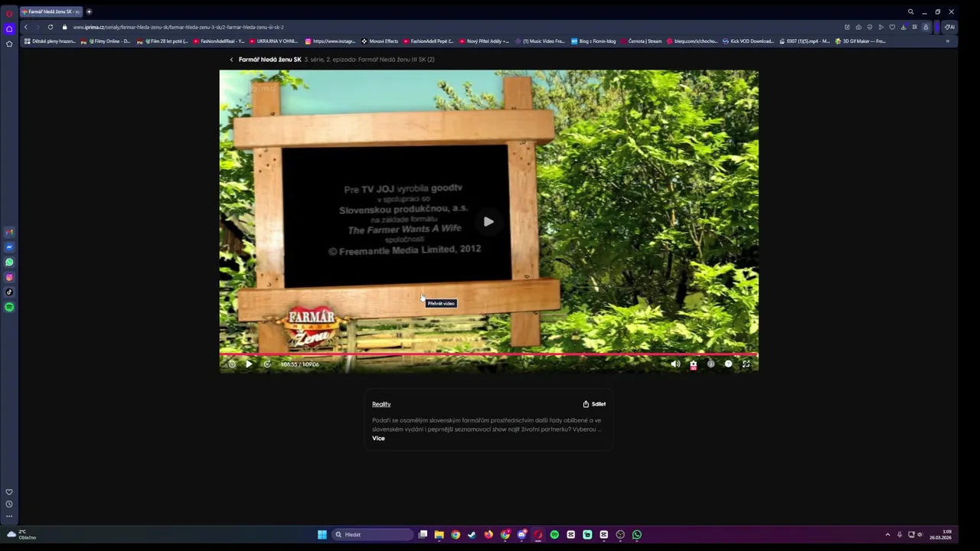
Task: Open WhatsApp in Opera sidebar
Action: tap(9, 262)
